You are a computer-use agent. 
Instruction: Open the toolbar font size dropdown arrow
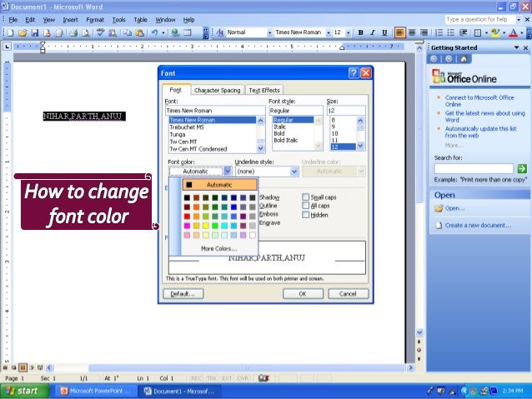coord(348,32)
